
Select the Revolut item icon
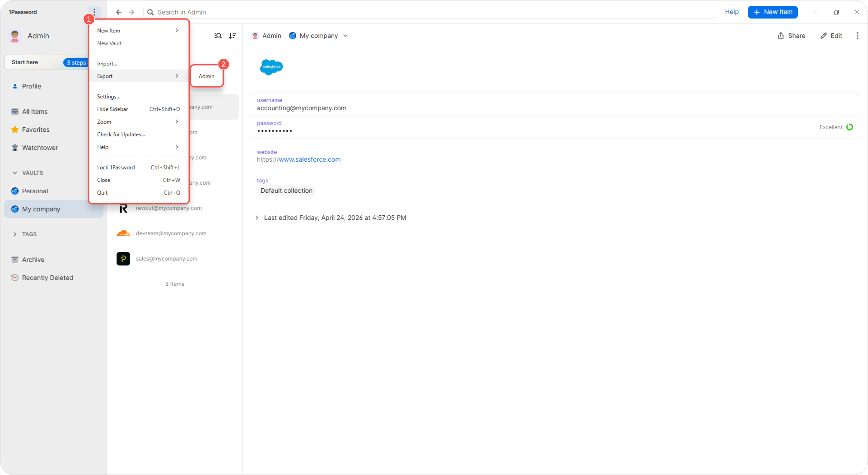click(x=123, y=208)
